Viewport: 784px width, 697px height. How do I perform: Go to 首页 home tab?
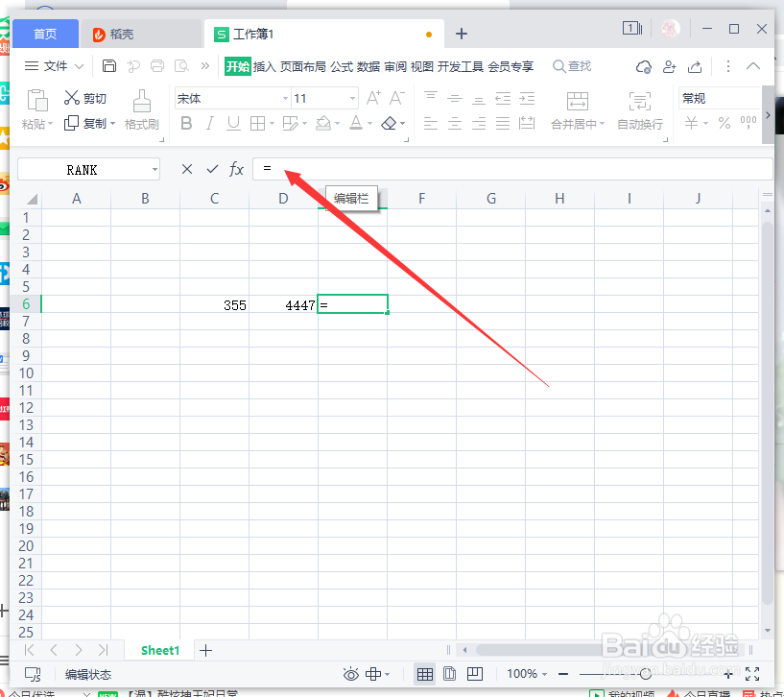coord(45,34)
